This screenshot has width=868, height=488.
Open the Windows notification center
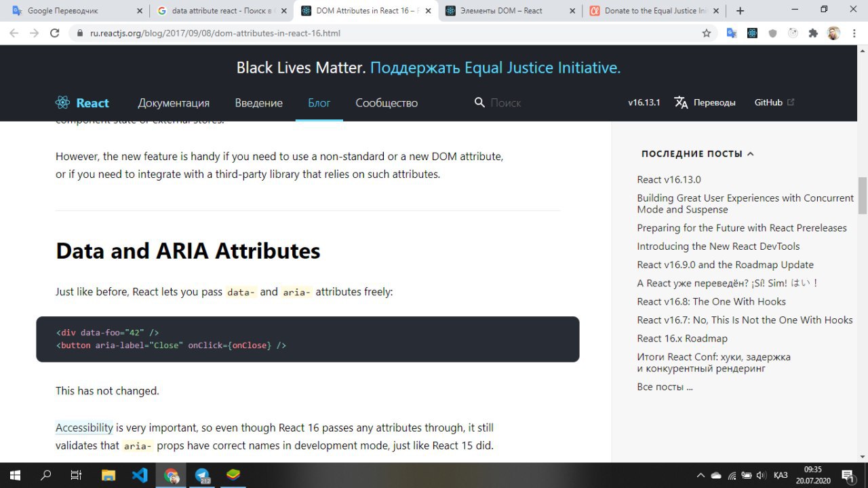(848, 475)
